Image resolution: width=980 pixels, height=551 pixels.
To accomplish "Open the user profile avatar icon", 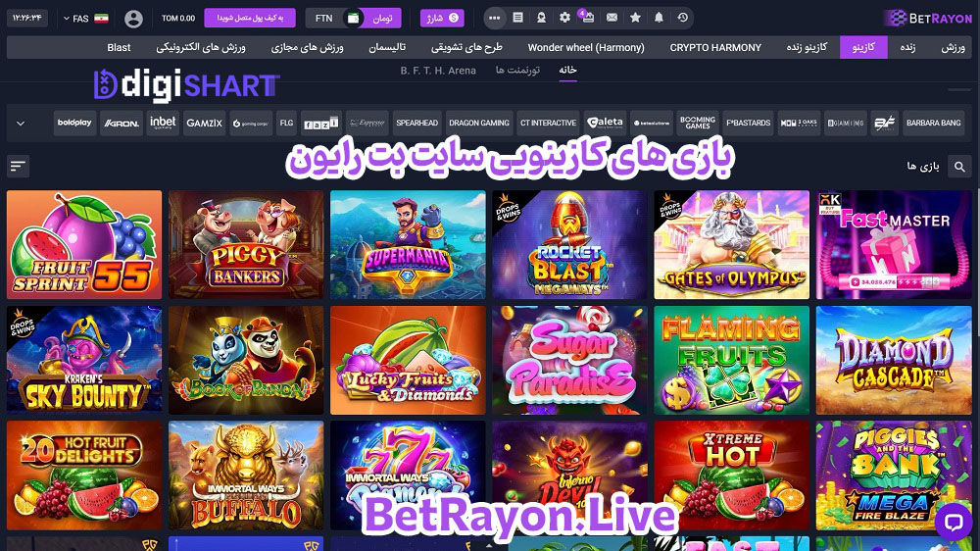I will [x=133, y=19].
